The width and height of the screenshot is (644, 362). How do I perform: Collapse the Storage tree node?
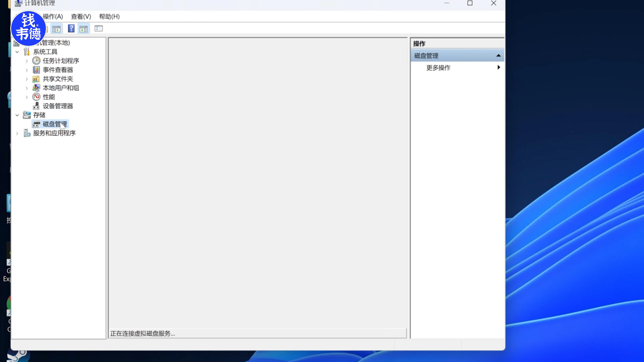tap(17, 115)
